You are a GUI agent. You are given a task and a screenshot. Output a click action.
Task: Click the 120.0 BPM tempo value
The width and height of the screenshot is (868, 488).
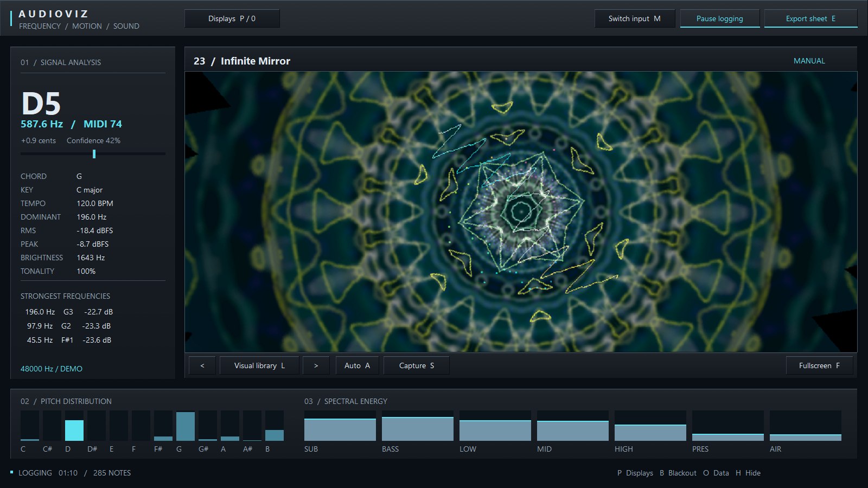[x=95, y=203]
